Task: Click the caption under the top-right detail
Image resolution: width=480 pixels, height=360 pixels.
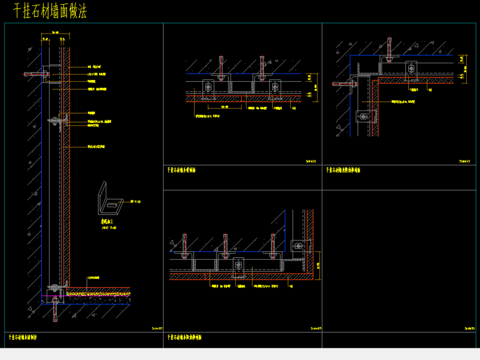Action: click(343, 170)
